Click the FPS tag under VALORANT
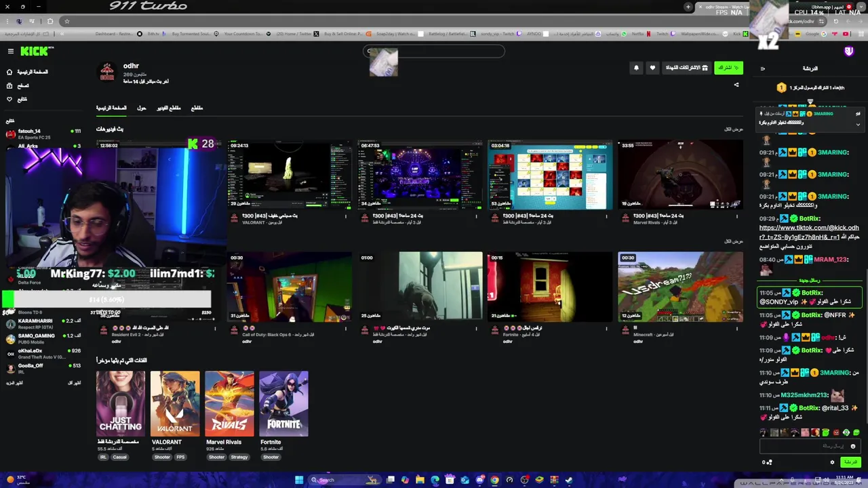The height and width of the screenshot is (488, 868). coord(180,457)
